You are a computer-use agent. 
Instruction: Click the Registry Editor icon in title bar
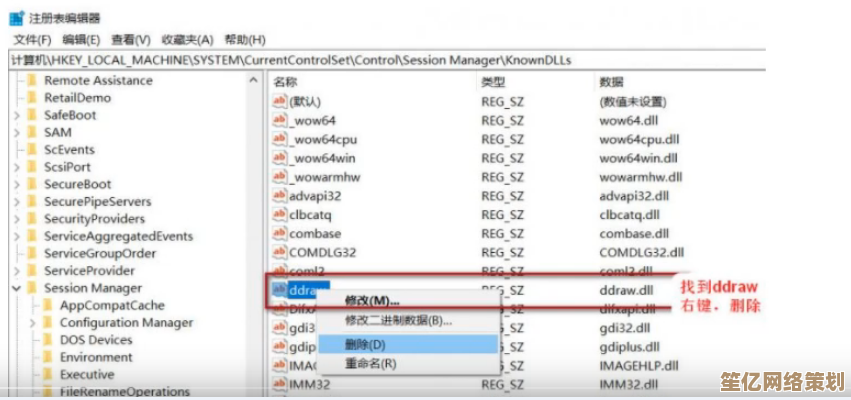coord(17,17)
